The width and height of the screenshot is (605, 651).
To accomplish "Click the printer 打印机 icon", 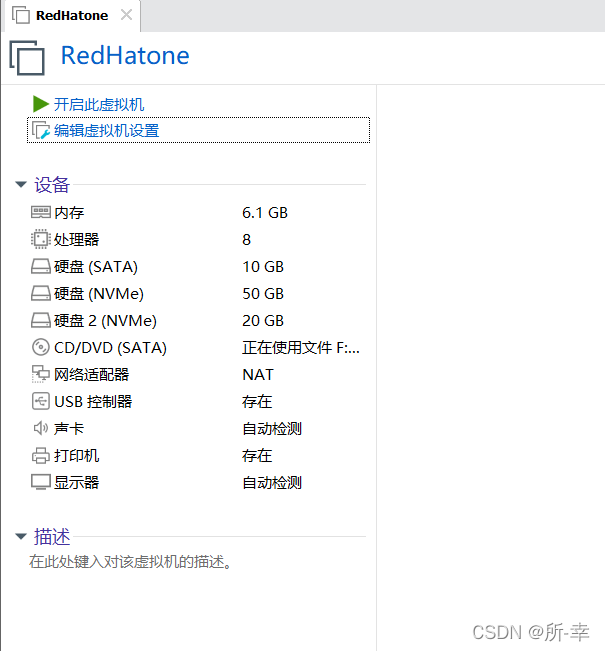I will click(x=41, y=455).
